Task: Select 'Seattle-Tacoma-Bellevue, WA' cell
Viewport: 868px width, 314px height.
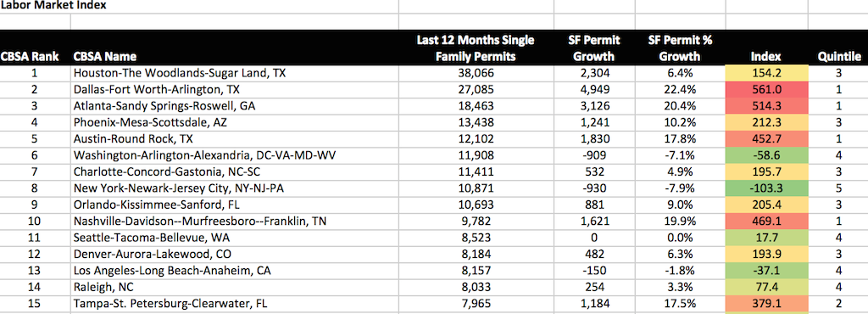Action: point(235,238)
